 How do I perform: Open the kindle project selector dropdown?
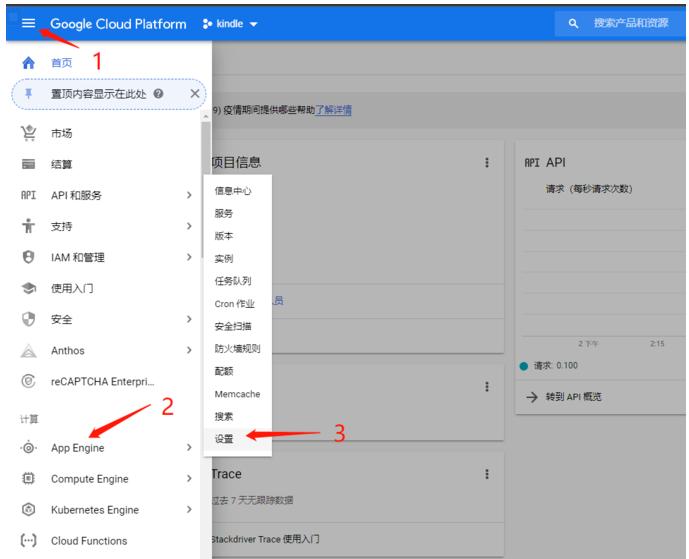click(230, 24)
